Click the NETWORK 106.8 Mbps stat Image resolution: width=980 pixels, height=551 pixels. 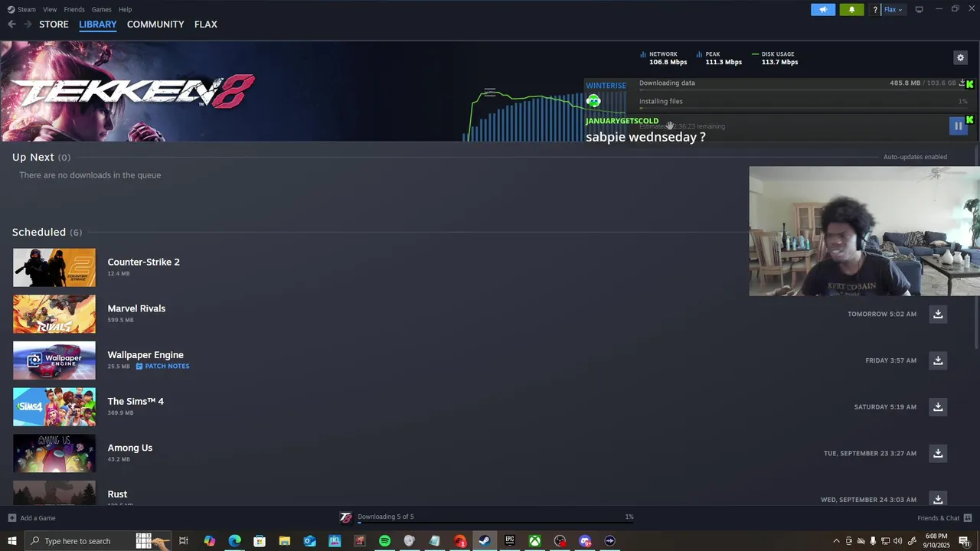tap(663, 58)
